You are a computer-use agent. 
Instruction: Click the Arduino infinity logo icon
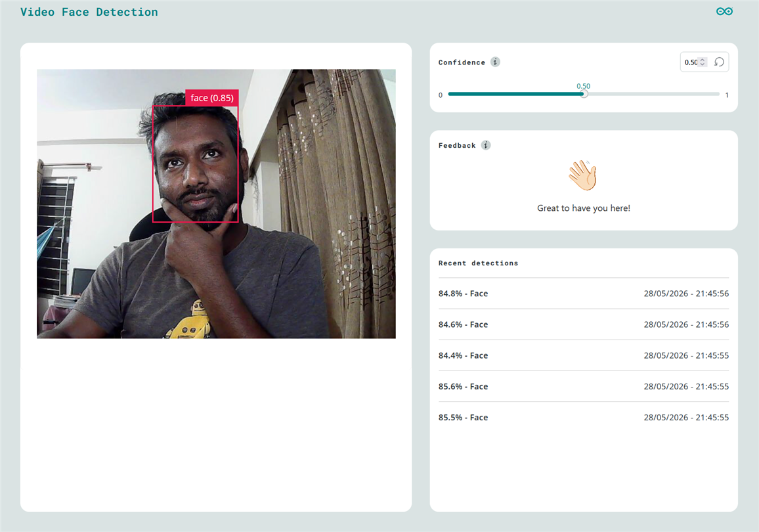(724, 12)
